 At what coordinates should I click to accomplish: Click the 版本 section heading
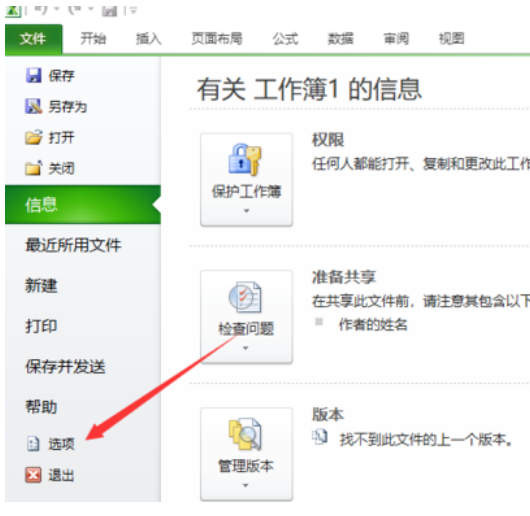pyautogui.click(x=328, y=414)
